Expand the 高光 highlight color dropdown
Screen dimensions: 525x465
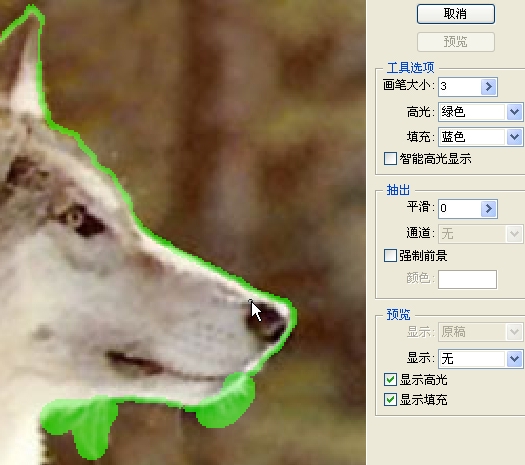(x=515, y=112)
